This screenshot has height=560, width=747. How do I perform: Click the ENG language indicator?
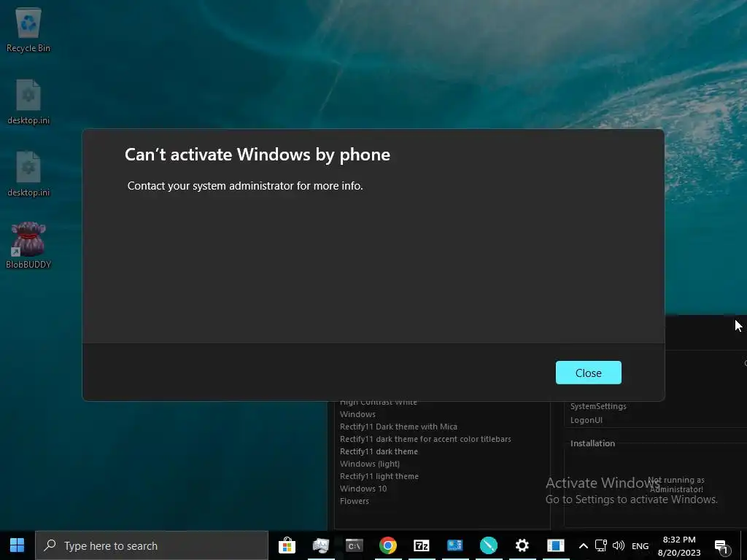(640, 546)
